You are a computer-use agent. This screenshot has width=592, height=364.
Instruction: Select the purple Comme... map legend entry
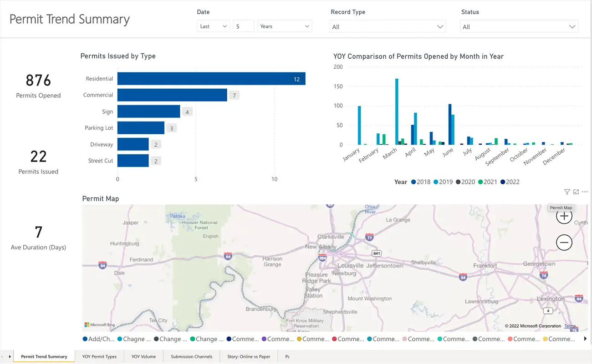277,339
